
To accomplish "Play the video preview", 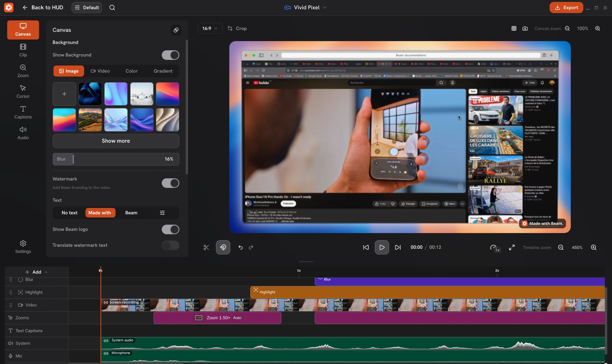I will pyautogui.click(x=382, y=247).
